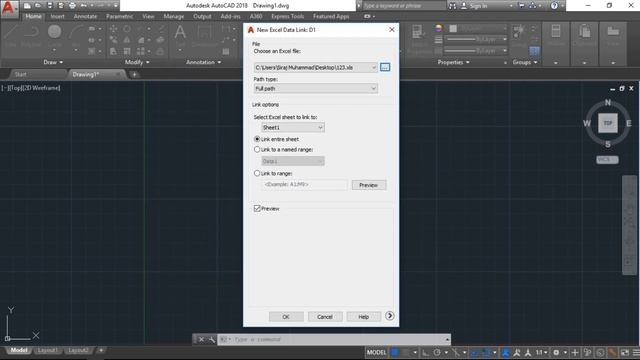
Task: Click the Autodesk Exchange cart icon
Action: click(x=522, y=6)
